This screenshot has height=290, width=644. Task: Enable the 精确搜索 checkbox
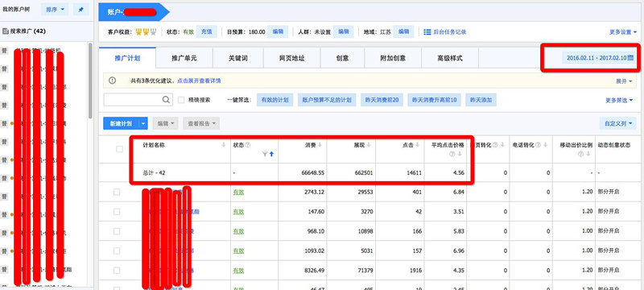tap(181, 99)
